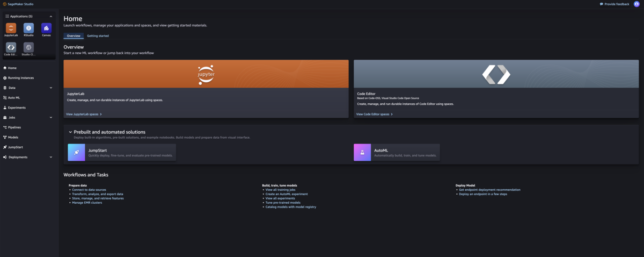Open the Studio Classic application icon
The image size is (644, 257).
pos(28,47)
